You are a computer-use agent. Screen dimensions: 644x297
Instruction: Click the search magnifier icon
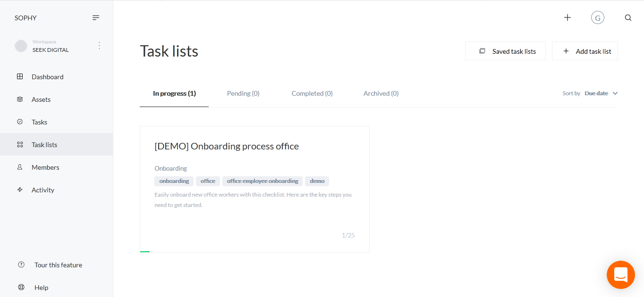(x=628, y=18)
